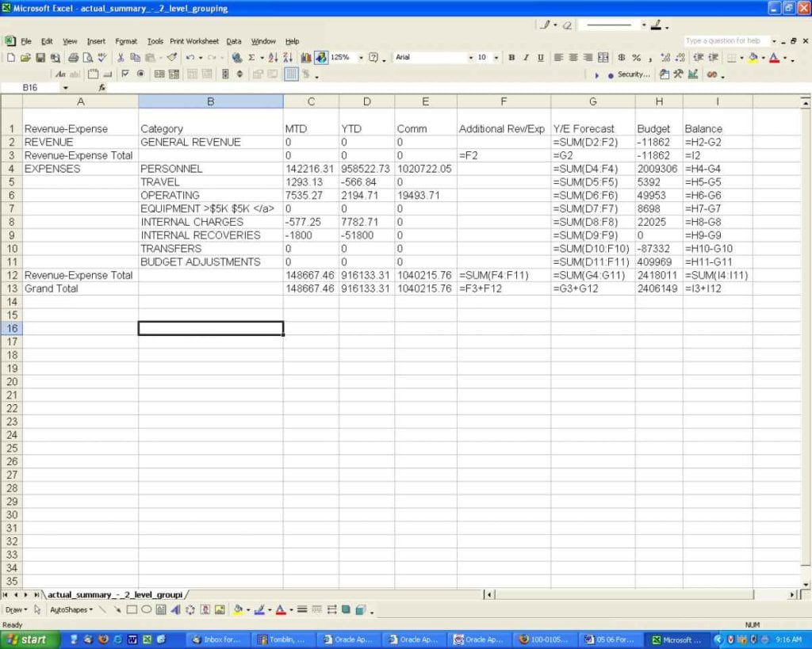The width and height of the screenshot is (812, 649).
Task: Toggle left text alignment
Action: click(558, 58)
